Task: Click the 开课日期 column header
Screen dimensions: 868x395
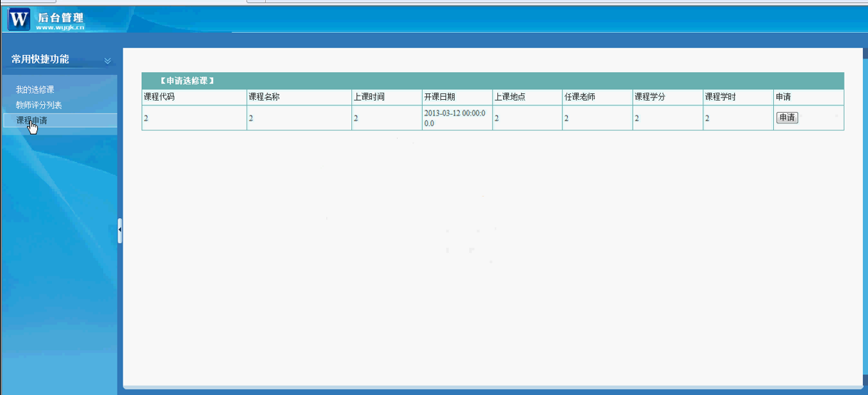Action: [440, 97]
